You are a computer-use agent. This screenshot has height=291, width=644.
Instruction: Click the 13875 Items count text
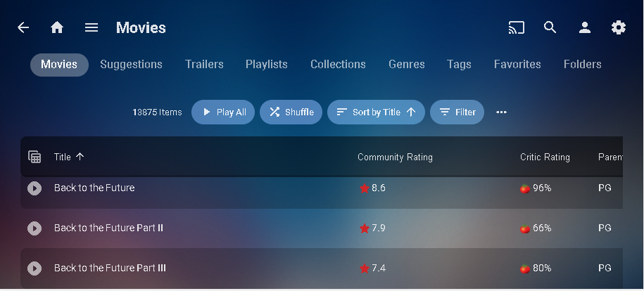coord(157,112)
